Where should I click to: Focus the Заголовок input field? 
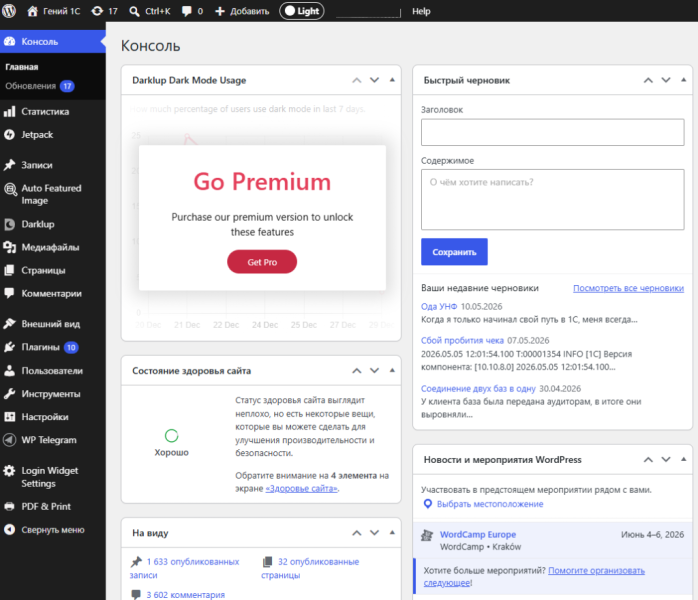(553, 132)
